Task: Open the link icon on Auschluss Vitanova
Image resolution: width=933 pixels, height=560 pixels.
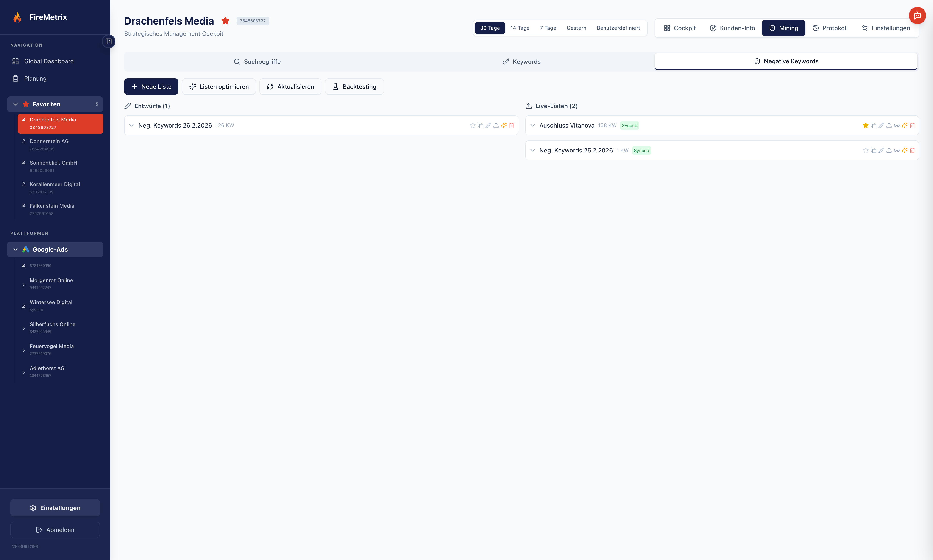Action: click(x=897, y=125)
